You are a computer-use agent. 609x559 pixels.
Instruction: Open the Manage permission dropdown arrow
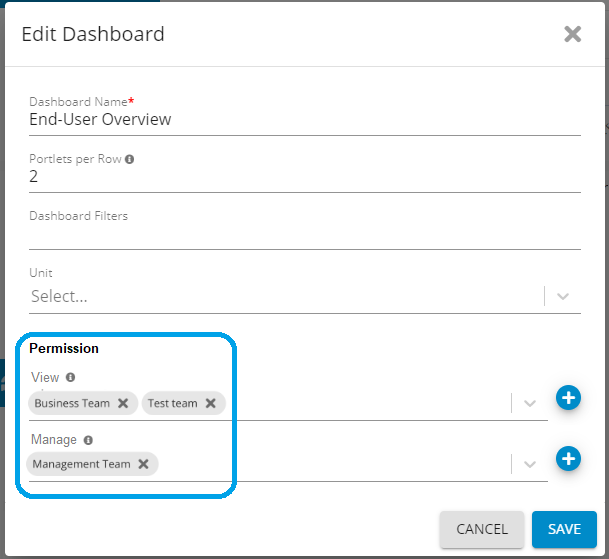click(x=530, y=463)
